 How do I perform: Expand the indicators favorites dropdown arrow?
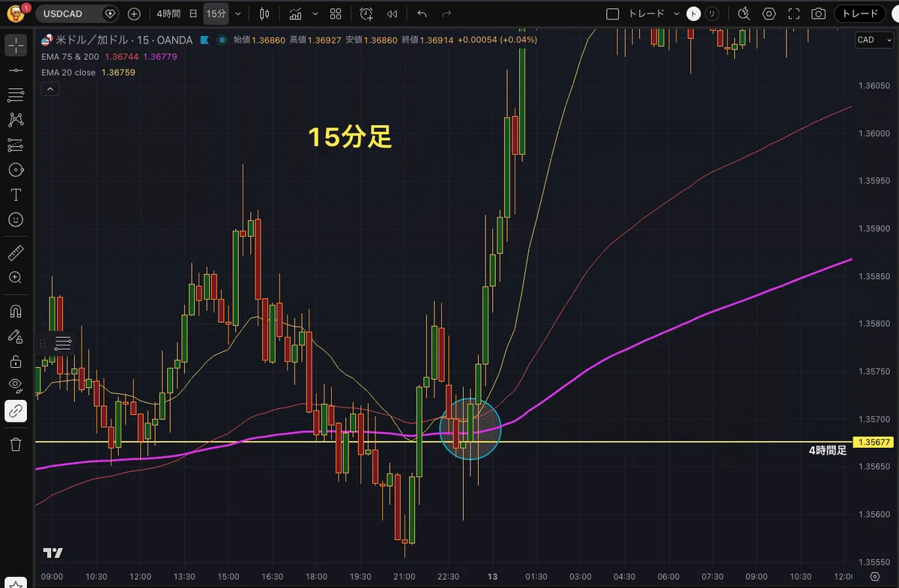tap(315, 13)
